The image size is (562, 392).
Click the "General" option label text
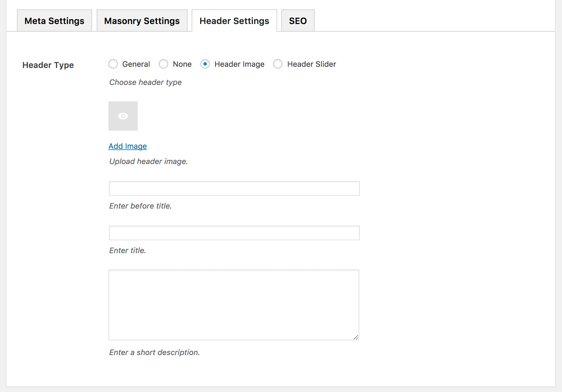136,64
